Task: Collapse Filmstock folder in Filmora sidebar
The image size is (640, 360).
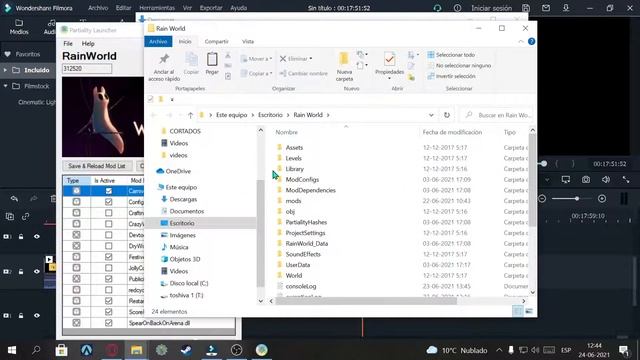Action: tap(5, 86)
